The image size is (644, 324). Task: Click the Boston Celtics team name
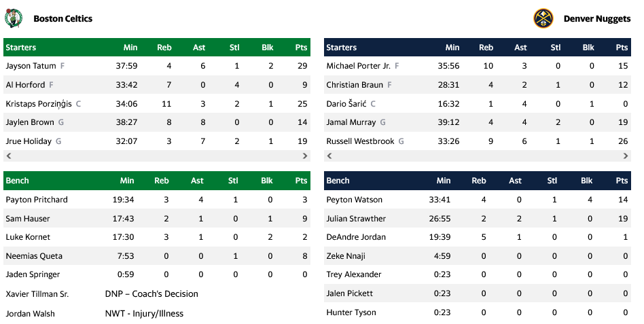click(x=62, y=19)
